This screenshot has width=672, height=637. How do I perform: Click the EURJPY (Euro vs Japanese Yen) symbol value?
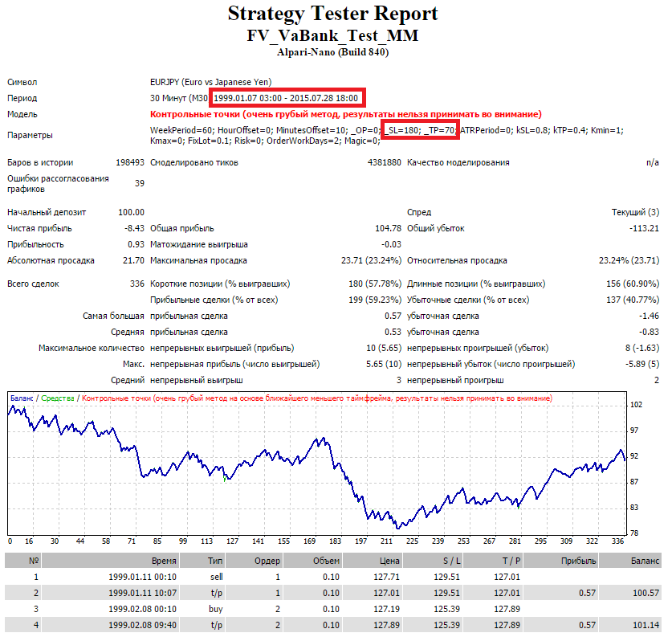click(211, 82)
